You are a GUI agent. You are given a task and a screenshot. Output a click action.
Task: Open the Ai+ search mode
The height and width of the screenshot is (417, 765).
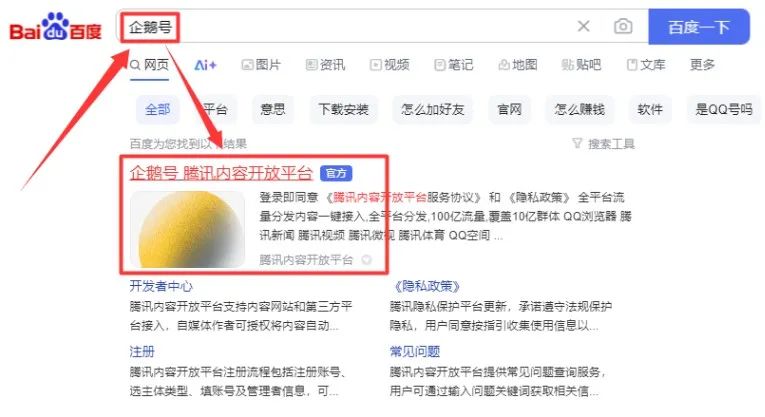(205, 65)
